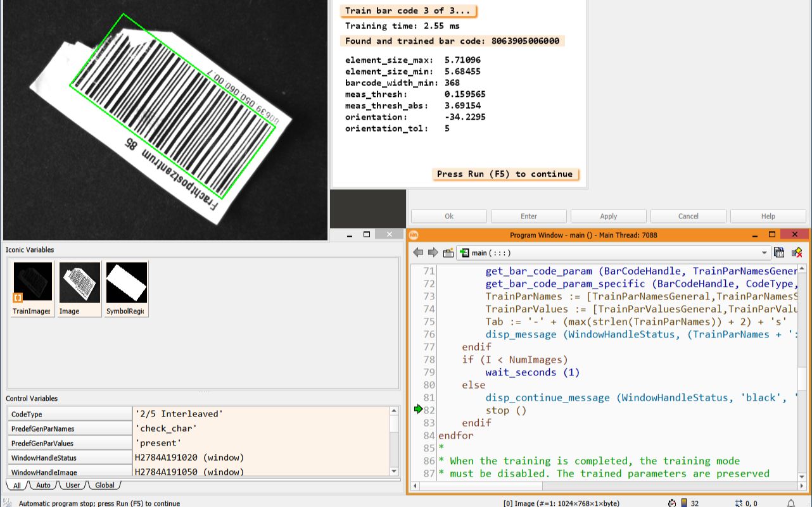Select the WindowHandleStatus variable name
812x507 pixels.
70,458
